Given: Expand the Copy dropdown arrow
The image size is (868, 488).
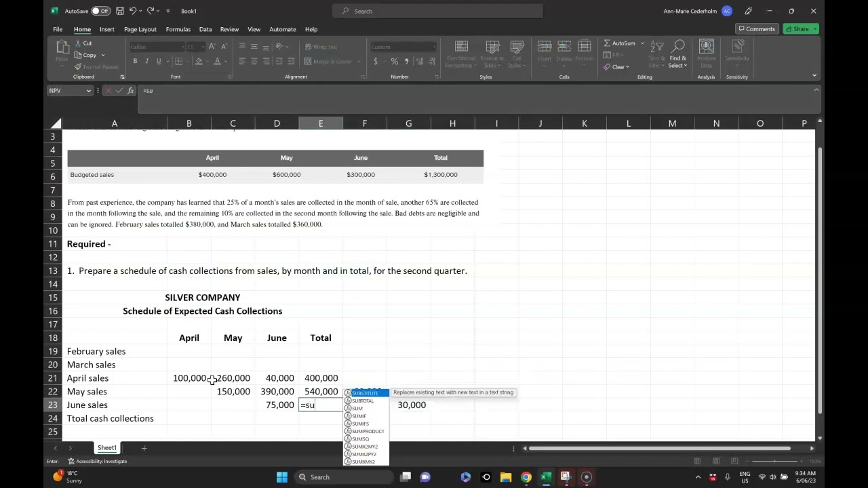Looking at the screenshot, I should [x=103, y=55].
